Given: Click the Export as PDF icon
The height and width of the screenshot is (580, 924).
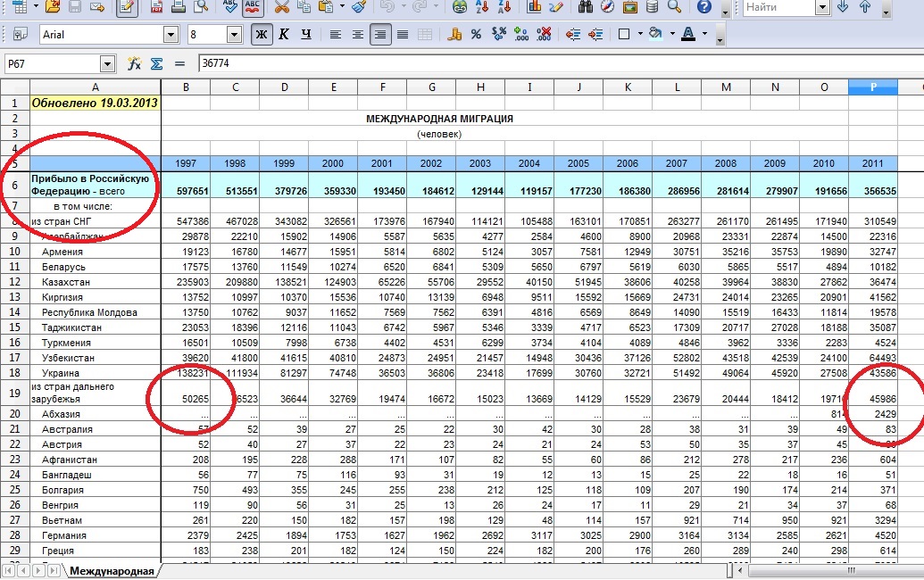Looking at the screenshot, I should point(156,8).
